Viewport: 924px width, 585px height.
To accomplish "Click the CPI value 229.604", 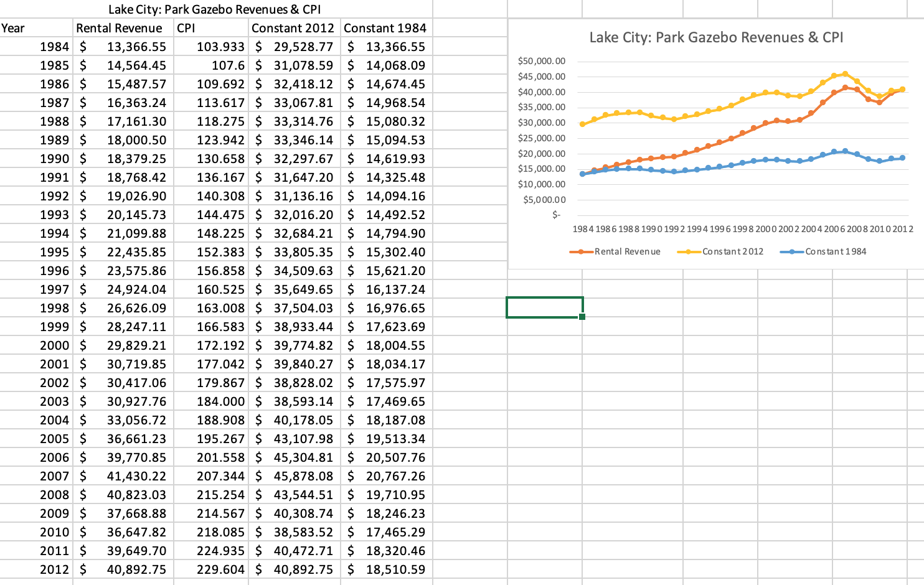I will [211, 569].
